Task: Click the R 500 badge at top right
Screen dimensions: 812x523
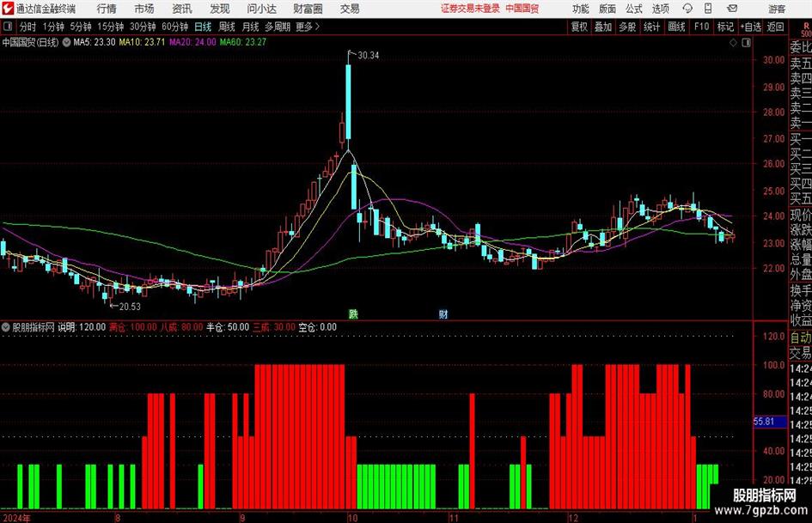Action: (806, 29)
